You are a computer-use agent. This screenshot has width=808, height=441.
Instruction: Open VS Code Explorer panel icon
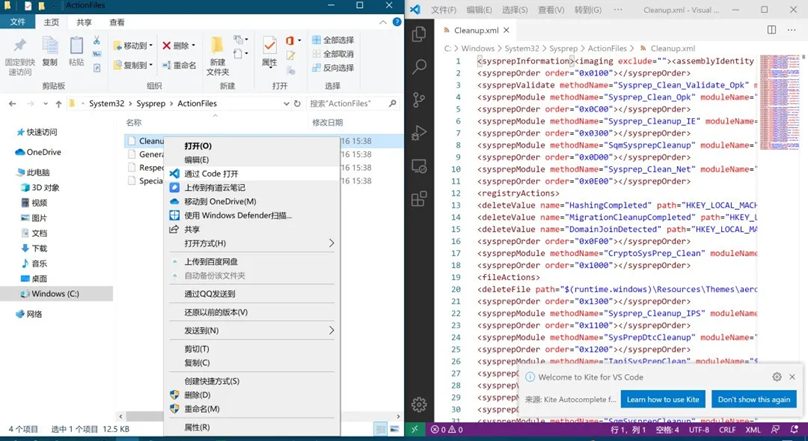[x=419, y=34]
